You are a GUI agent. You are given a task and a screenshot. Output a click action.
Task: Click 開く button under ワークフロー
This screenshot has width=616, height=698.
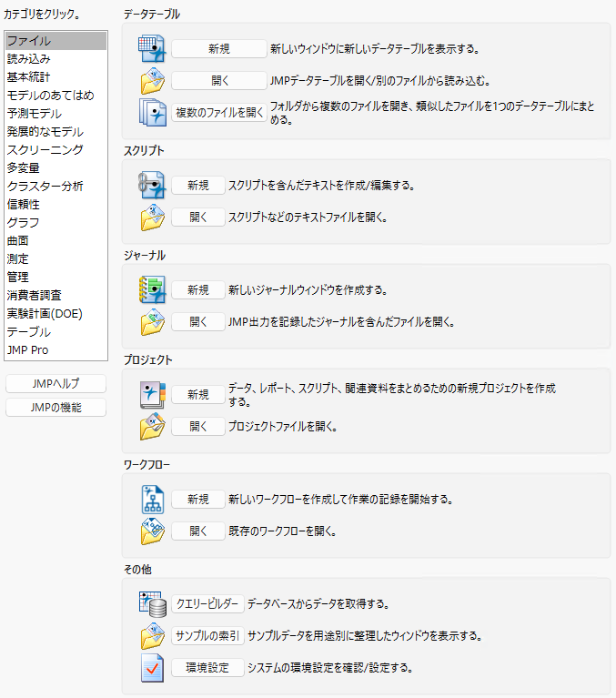tap(198, 531)
